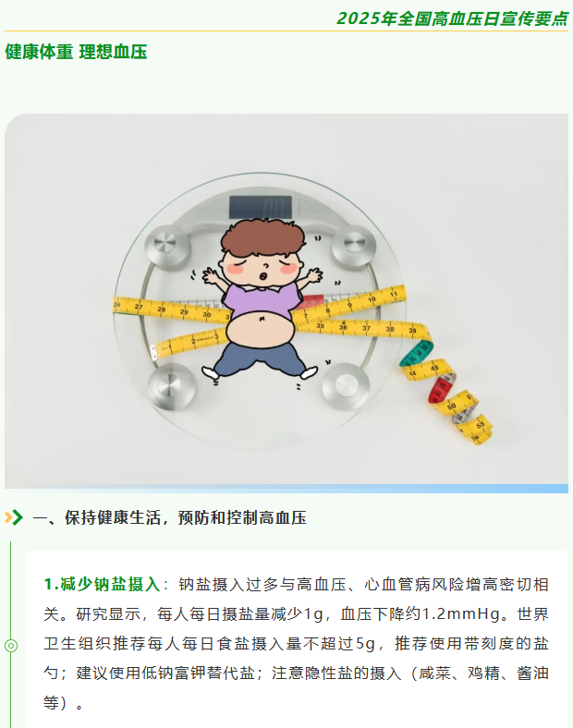Screen dimensions: 573x728
Task: Click the cartoon boy's round belly
Action: tap(261, 329)
